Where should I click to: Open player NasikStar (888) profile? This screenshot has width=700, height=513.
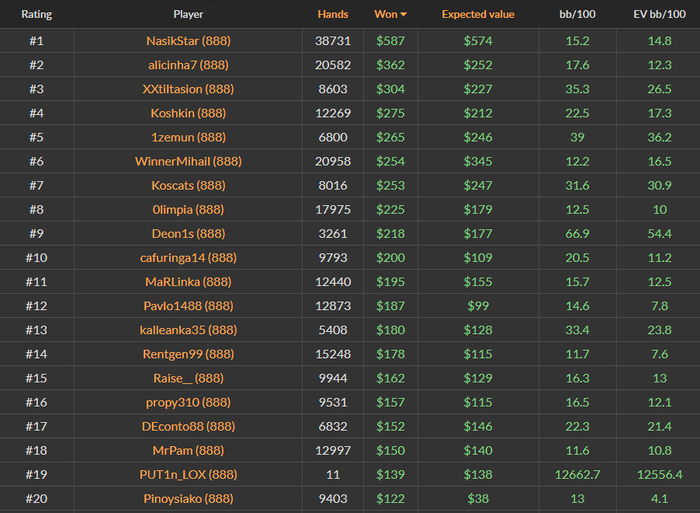[188, 41]
